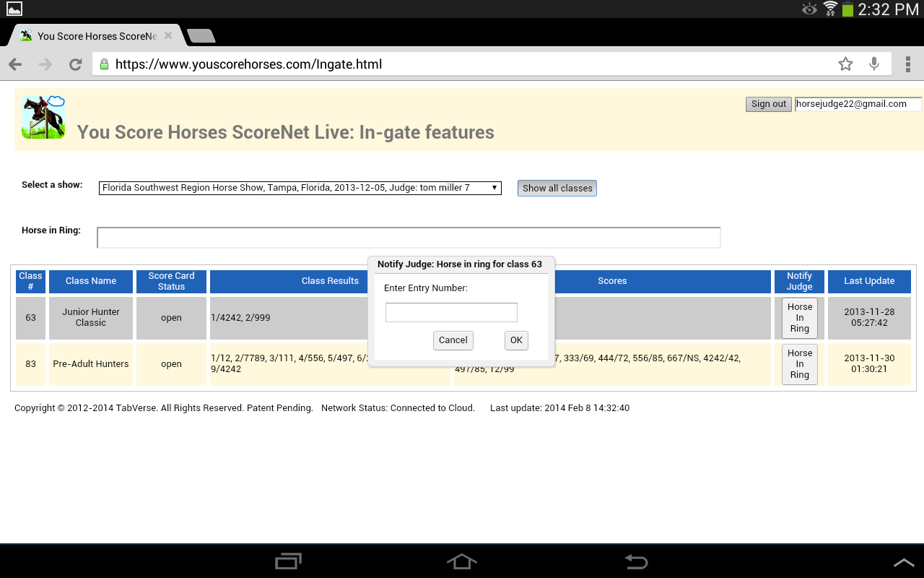The image size is (924, 578).
Task: Click Cancel in the Notify Judge dialog
Action: tap(453, 340)
